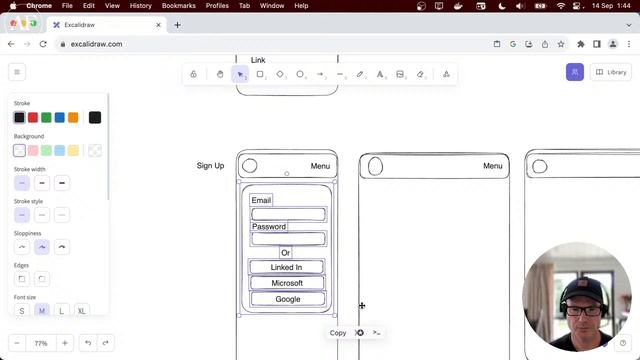This screenshot has height=360, width=640.
Task: Pick black stroke color
Action: (19, 118)
